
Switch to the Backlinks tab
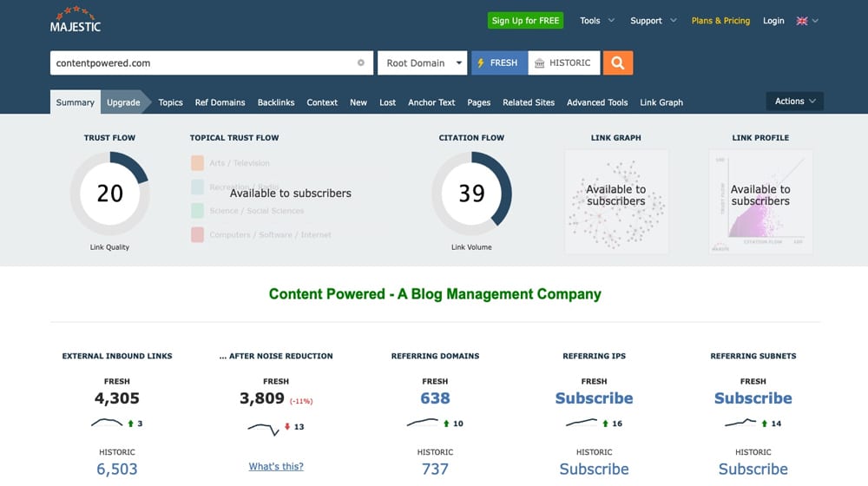[276, 102]
